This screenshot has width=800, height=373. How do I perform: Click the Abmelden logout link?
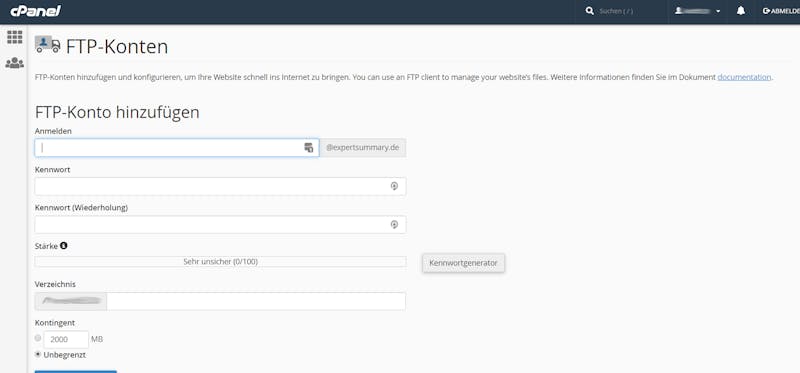781,11
